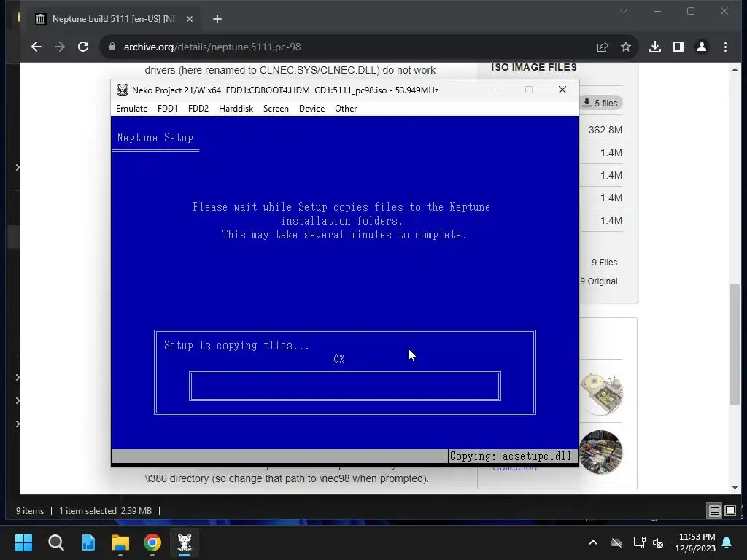Image resolution: width=747 pixels, height=560 pixels.
Task: Click the 5 files download button
Action: pos(601,103)
